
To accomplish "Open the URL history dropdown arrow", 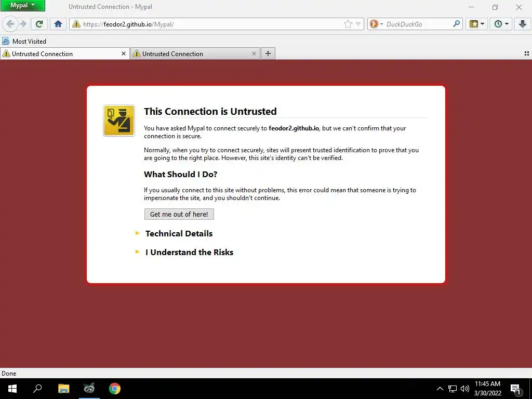I will (x=358, y=24).
